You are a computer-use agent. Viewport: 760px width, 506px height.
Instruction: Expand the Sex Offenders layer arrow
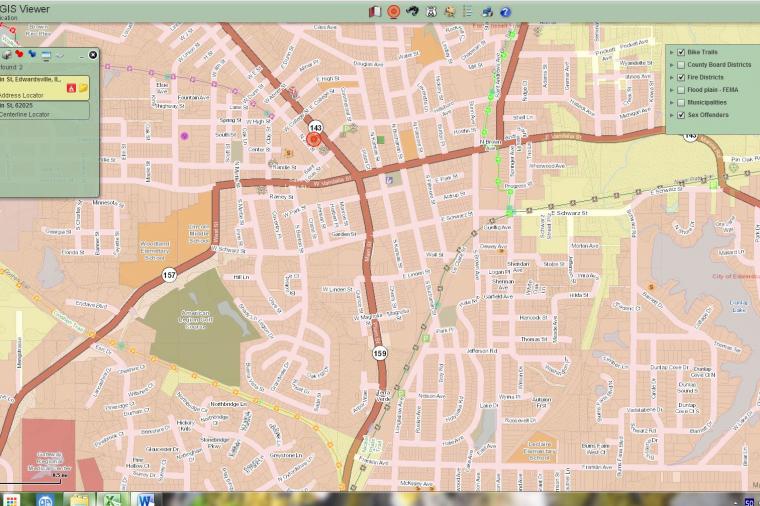click(672, 115)
